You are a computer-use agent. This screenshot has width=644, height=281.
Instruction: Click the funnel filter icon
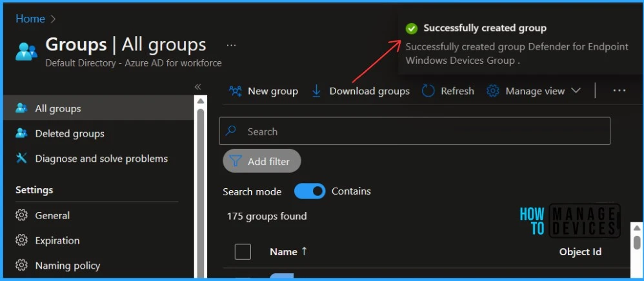click(236, 161)
